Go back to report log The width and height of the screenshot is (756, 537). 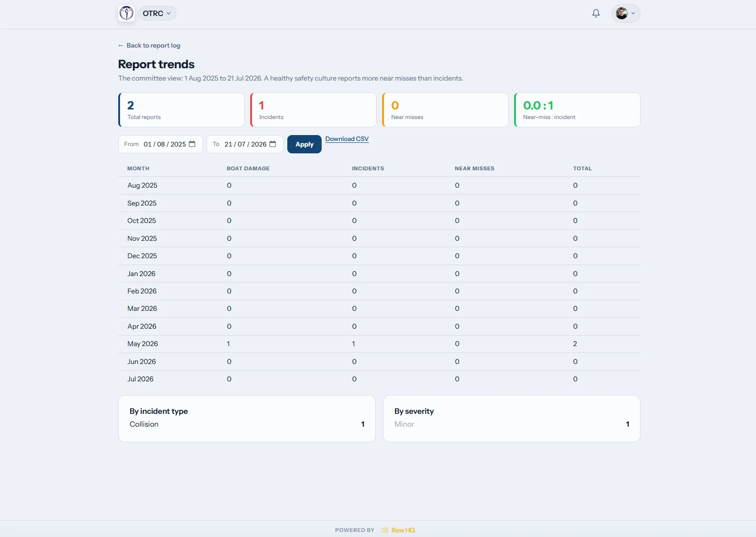pos(149,45)
